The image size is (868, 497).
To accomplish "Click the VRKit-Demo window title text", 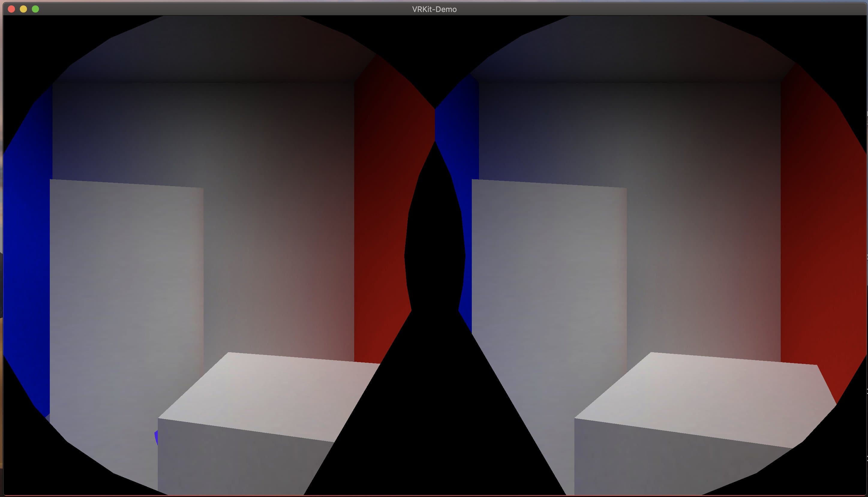I will coord(434,9).
